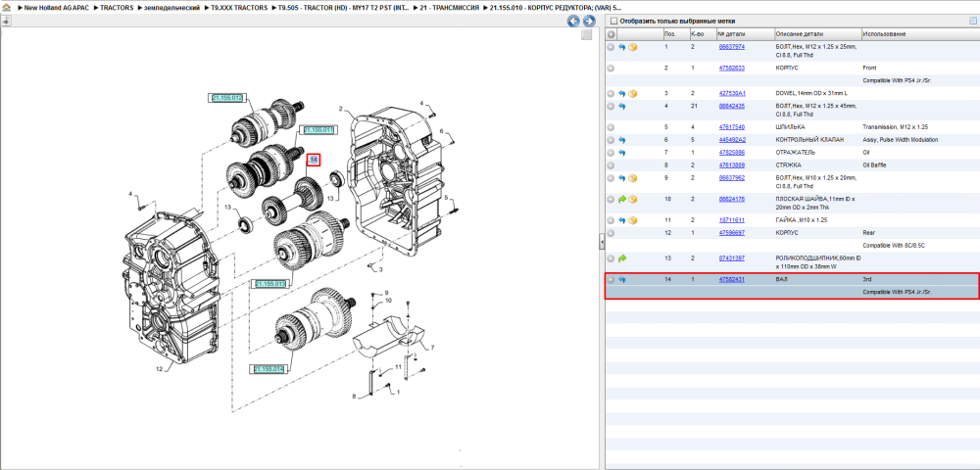980x470 pixels.
Task: Open part number link 87431397
Action: [731, 258]
